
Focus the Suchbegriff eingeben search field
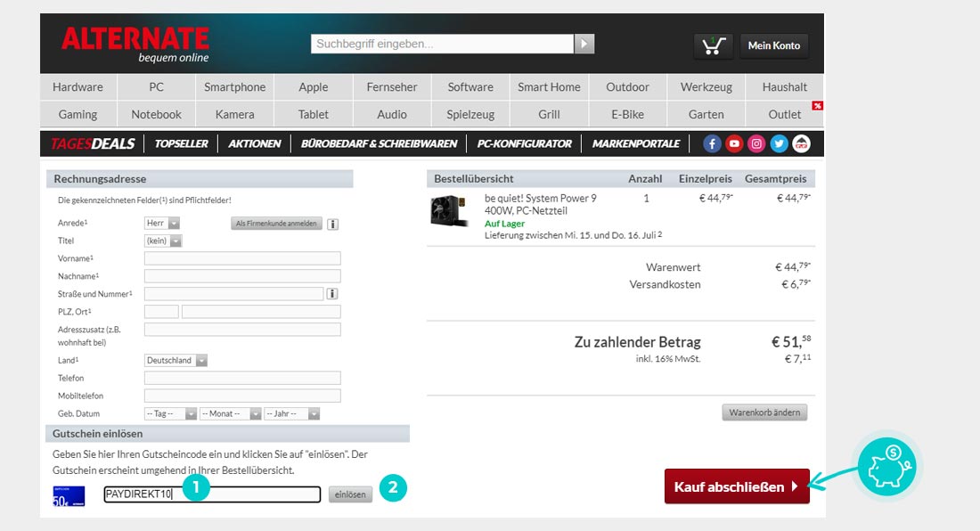click(x=443, y=44)
